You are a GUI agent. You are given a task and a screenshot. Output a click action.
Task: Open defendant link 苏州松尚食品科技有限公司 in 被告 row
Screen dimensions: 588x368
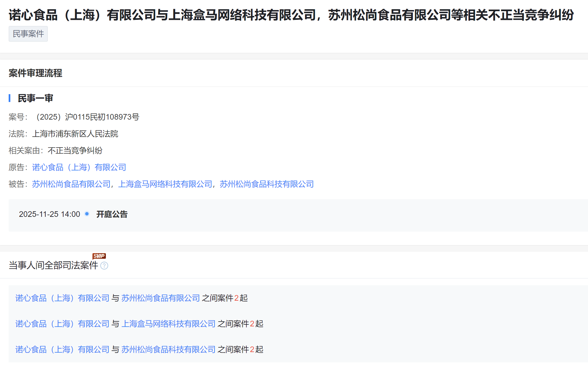click(267, 184)
